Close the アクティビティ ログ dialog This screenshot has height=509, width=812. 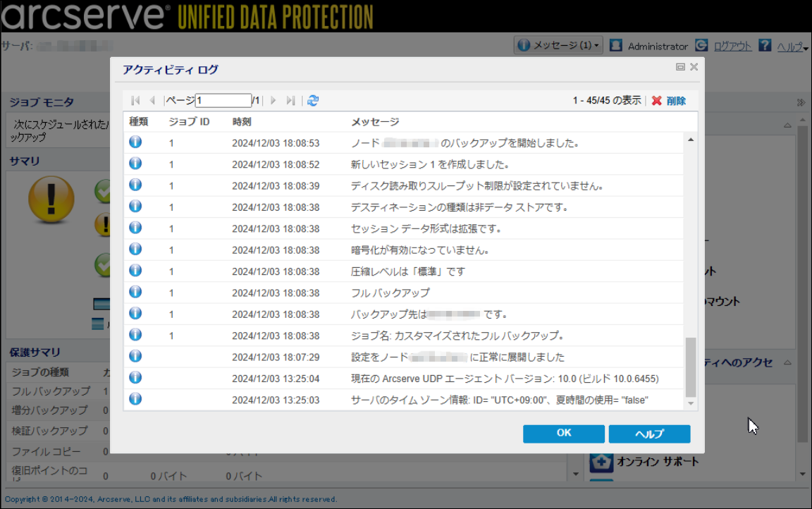pyautogui.click(x=694, y=67)
